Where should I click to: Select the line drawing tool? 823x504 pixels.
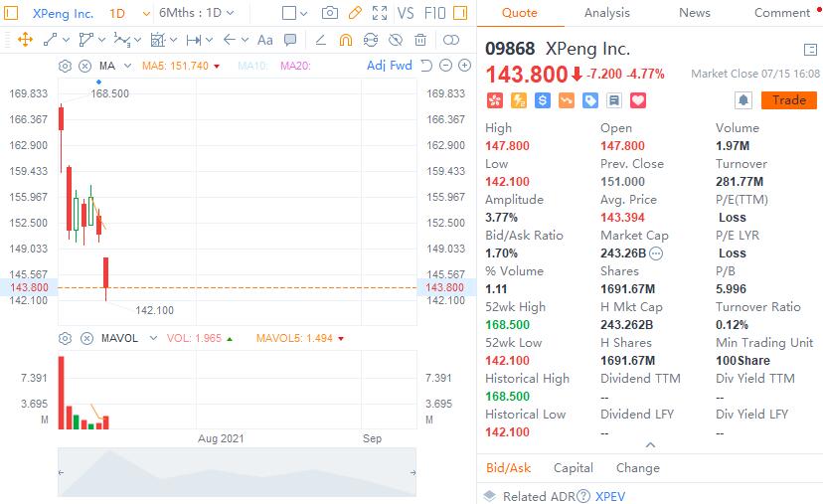pyautogui.click(x=51, y=40)
